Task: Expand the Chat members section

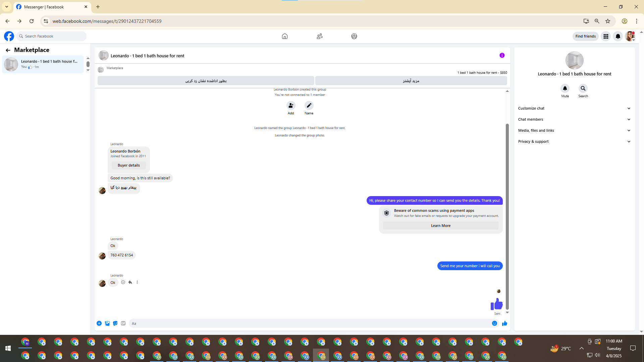Action: [574, 119]
